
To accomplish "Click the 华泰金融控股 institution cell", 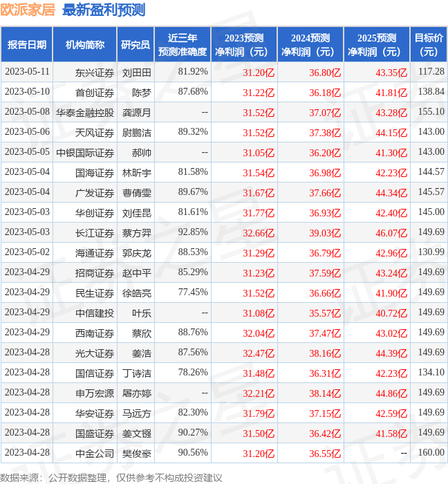I will coord(85,113).
